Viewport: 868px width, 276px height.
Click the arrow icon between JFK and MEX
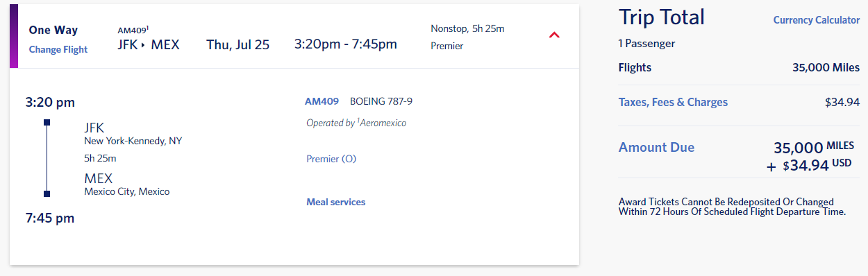(x=143, y=45)
